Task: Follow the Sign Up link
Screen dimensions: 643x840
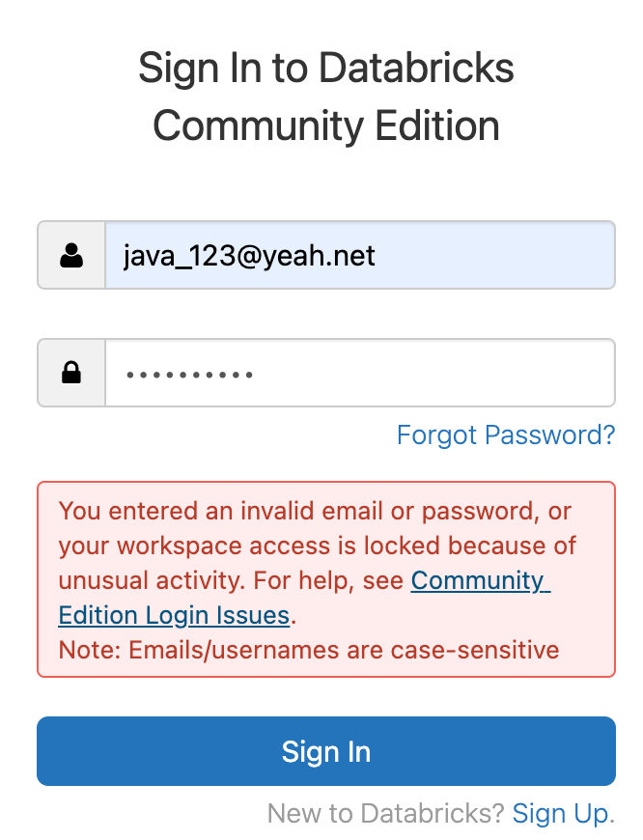Action: (x=560, y=813)
